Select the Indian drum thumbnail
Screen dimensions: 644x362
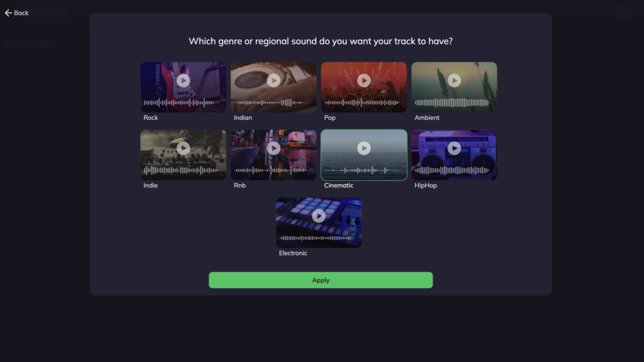pos(274,87)
